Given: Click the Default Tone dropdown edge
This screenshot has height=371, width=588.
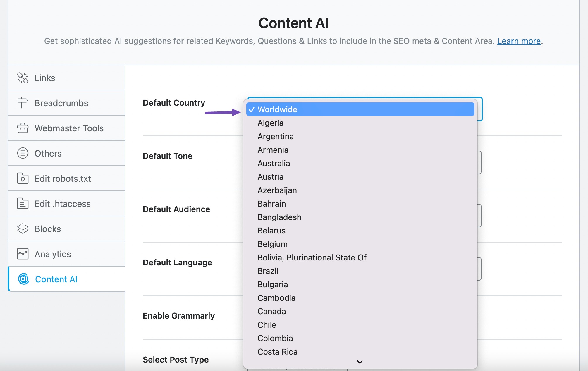Looking at the screenshot, I should tap(479, 162).
